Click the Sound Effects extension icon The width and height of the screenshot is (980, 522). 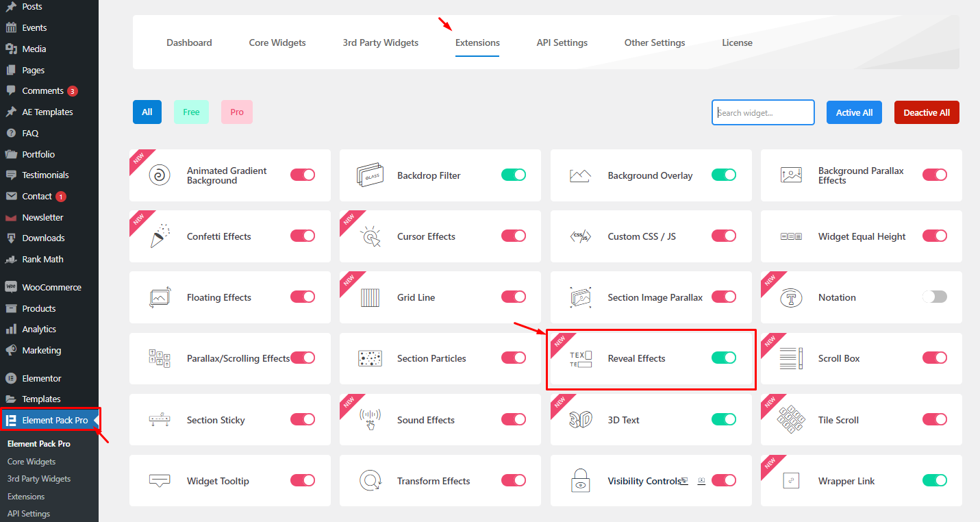click(370, 419)
